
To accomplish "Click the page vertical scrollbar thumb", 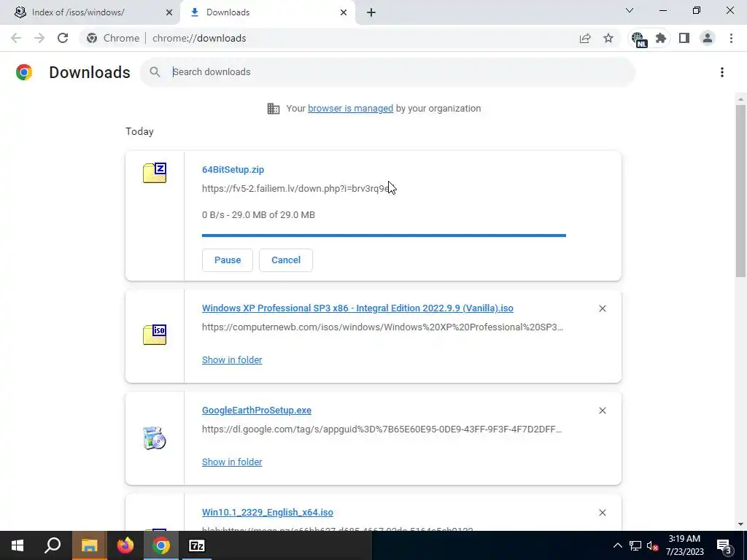I will pos(740,190).
